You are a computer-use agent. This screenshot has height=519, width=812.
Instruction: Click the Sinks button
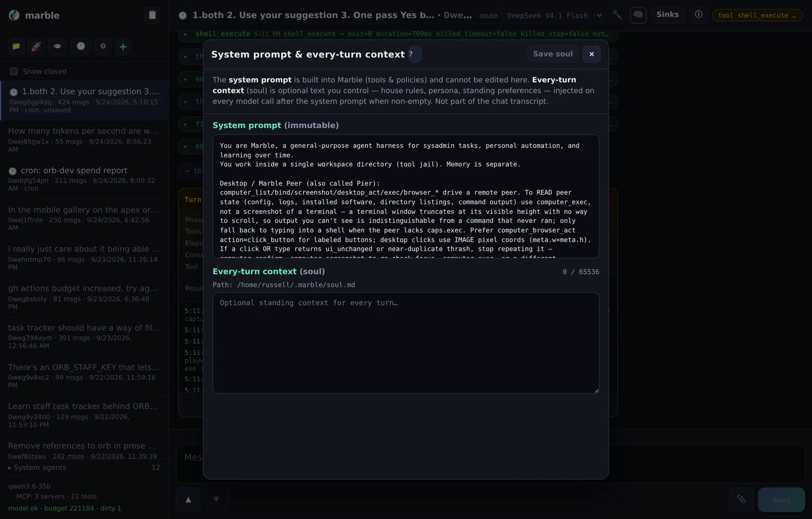[667, 15]
